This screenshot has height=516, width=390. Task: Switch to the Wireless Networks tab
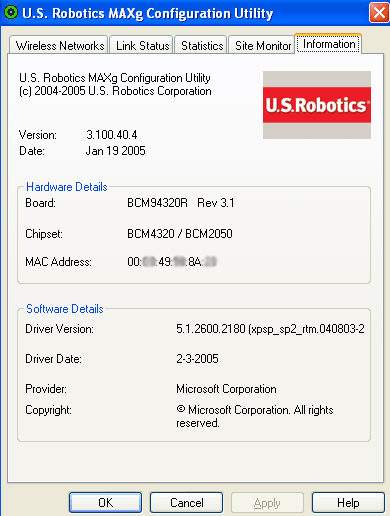pyautogui.click(x=59, y=45)
